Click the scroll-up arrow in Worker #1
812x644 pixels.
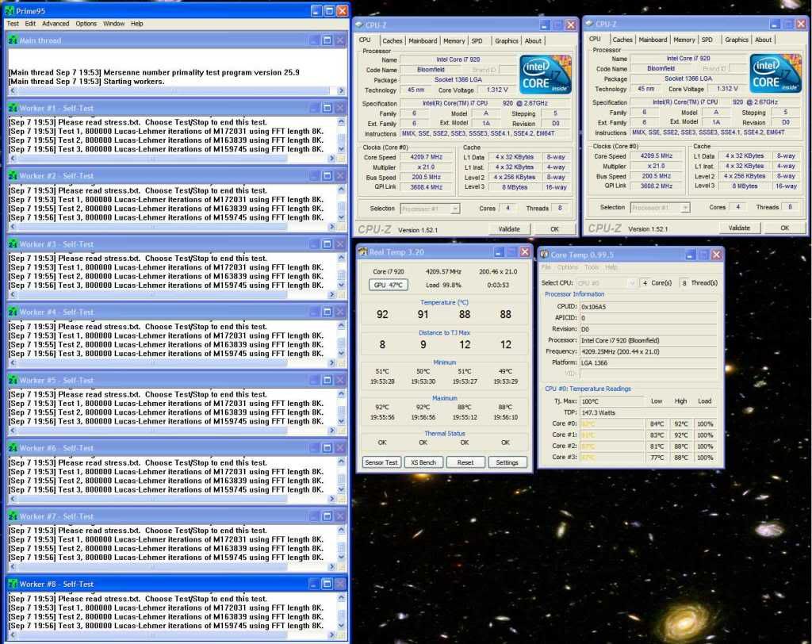point(341,122)
